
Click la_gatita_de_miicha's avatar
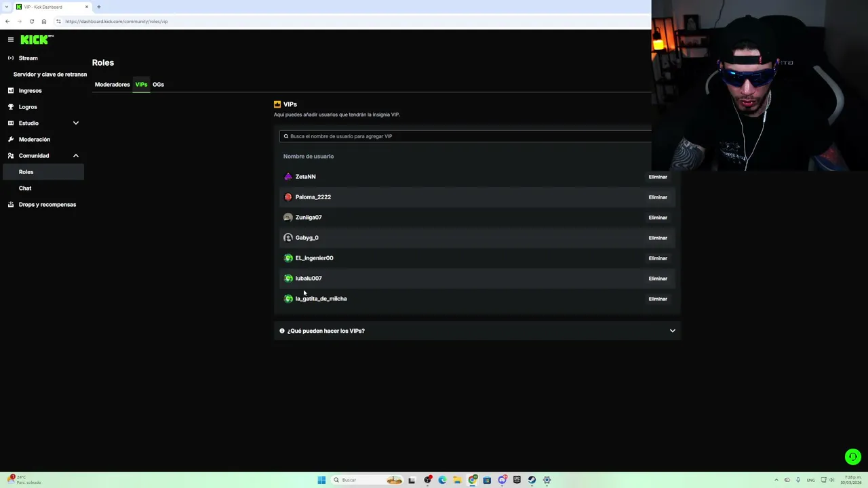point(288,299)
